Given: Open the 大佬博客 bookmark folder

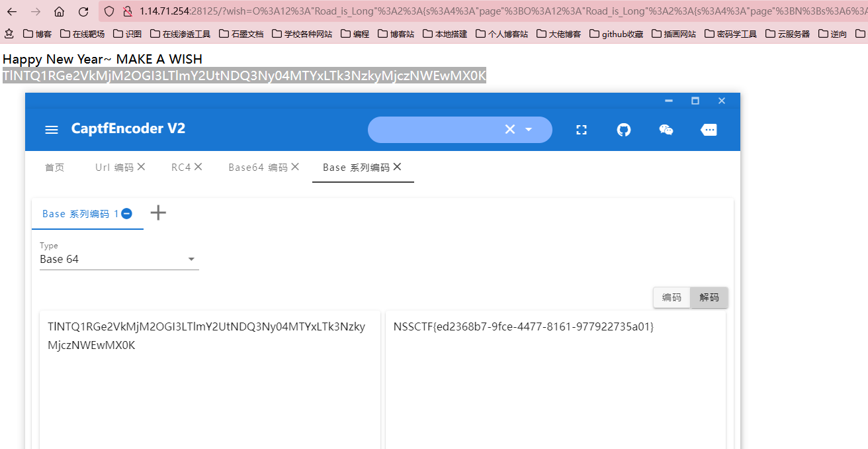Looking at the screenshot, I should pyautogui.click(x=558, y=34).
